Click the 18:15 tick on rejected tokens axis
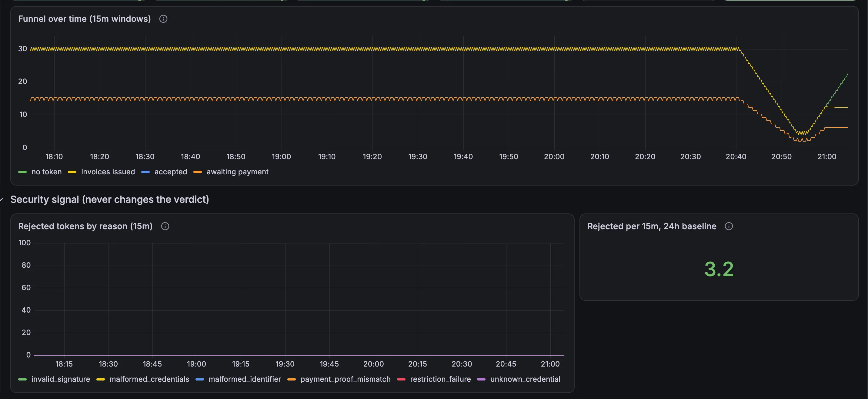868x399 pixels. tap(64, 364)
